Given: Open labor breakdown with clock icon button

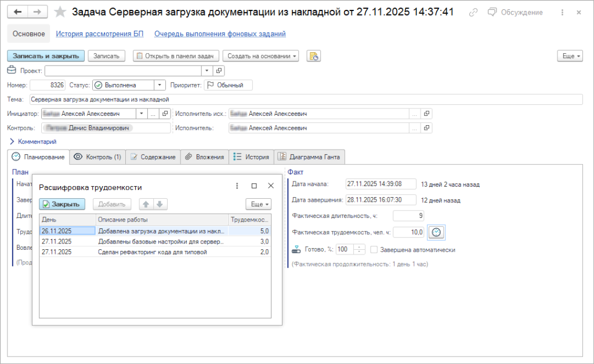Looking at the screenshot, I should pyautogui.click(x=436, y=232).
